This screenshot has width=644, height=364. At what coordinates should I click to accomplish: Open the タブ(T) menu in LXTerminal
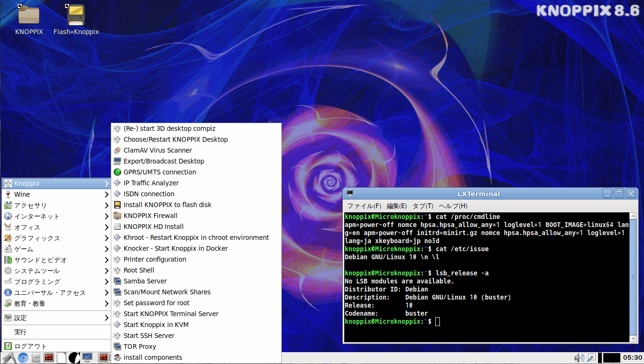pyautogui.click(x=425, y=206)
